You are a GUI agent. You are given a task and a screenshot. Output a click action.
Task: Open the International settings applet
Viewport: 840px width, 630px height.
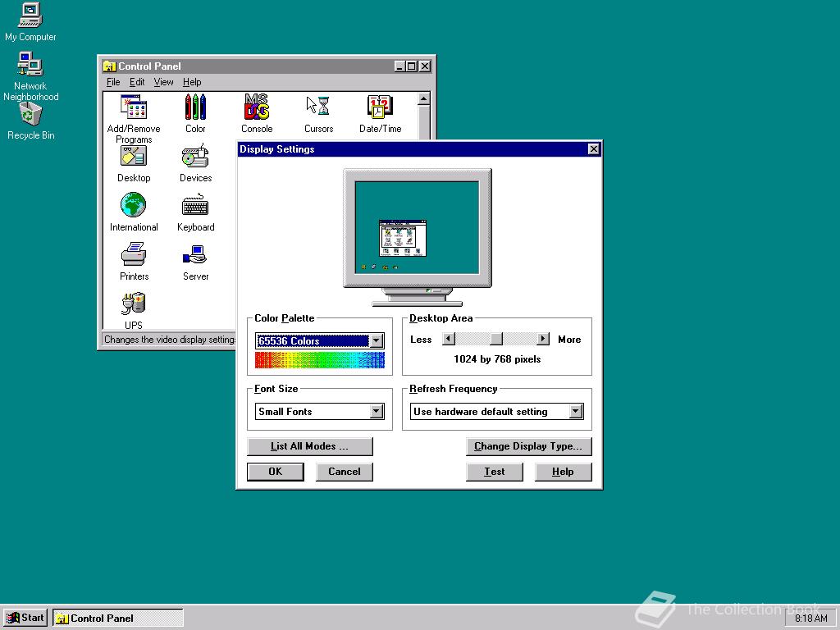pos(133,206)
